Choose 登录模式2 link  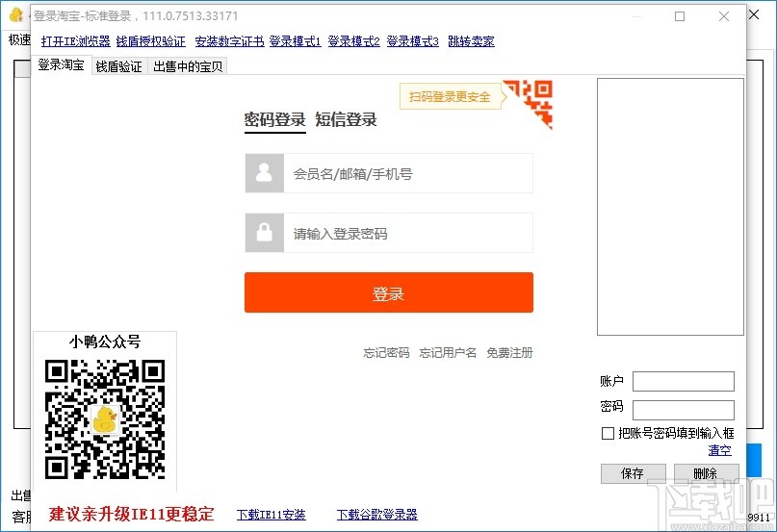point(353,41)
